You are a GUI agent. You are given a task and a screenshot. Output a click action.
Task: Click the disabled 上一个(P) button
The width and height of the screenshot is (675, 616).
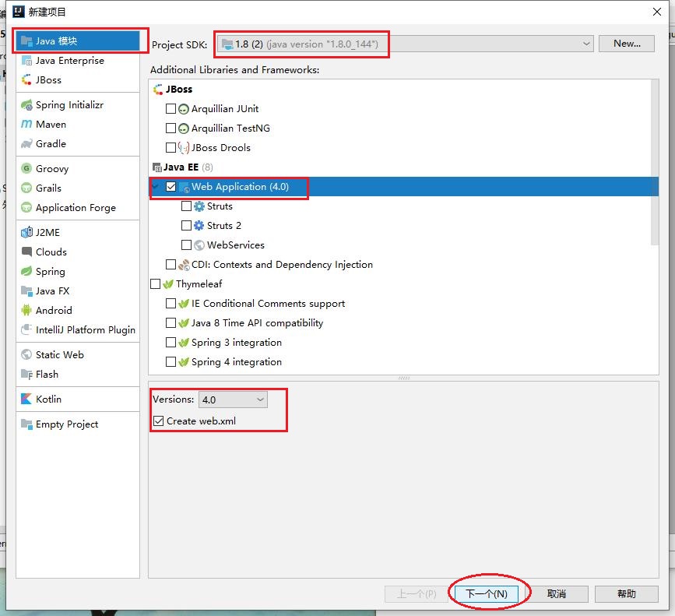coord(417,594)
